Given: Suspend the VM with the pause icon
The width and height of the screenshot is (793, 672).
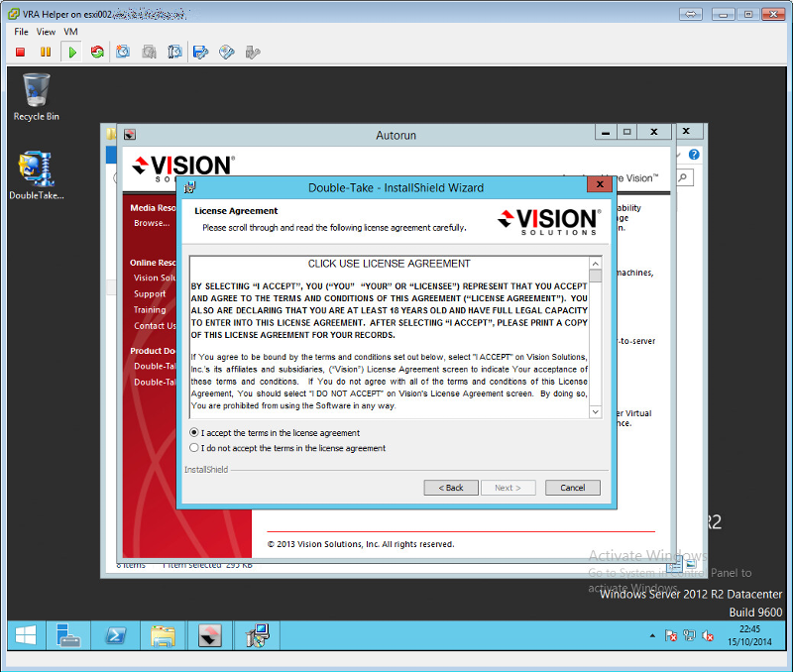Looking at the screenshot, I should [x=46, y=53].
